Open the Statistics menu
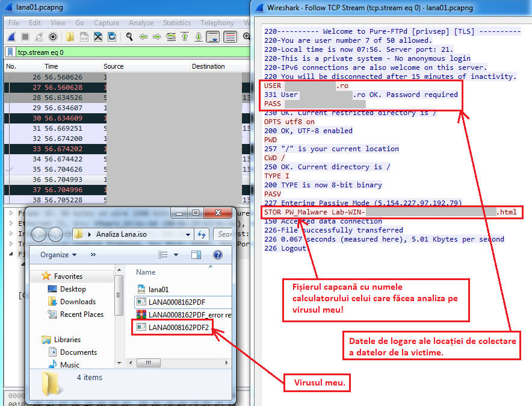Image resolution: width=532 pixels, height=406 pixels. tap(177, 23)
